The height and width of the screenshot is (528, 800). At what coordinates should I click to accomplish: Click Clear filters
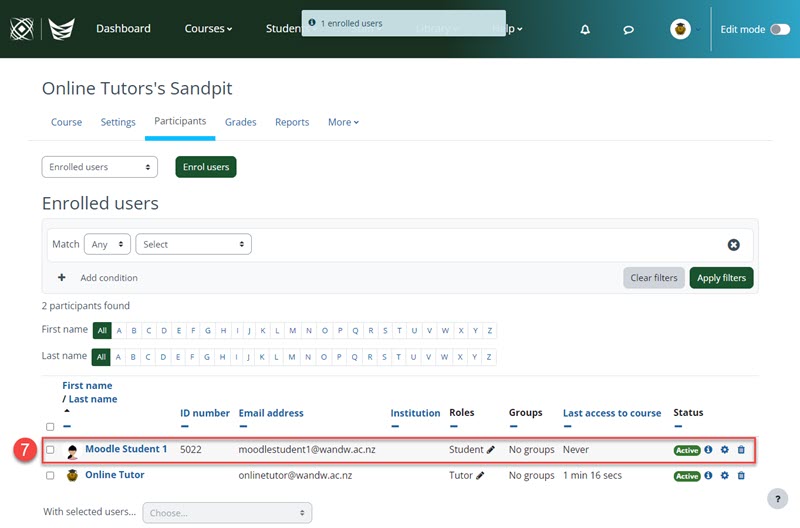click(x=654, y=278)
